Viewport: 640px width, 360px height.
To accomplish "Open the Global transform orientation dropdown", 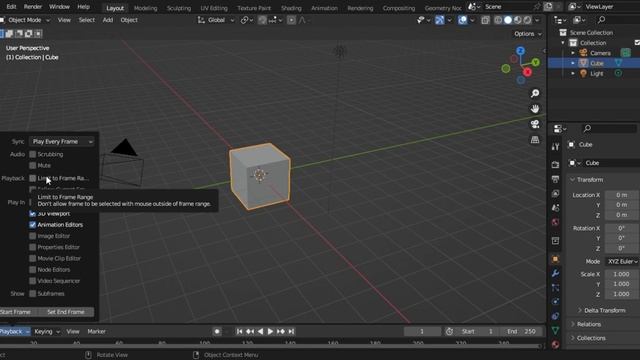I will coord(216,20).
